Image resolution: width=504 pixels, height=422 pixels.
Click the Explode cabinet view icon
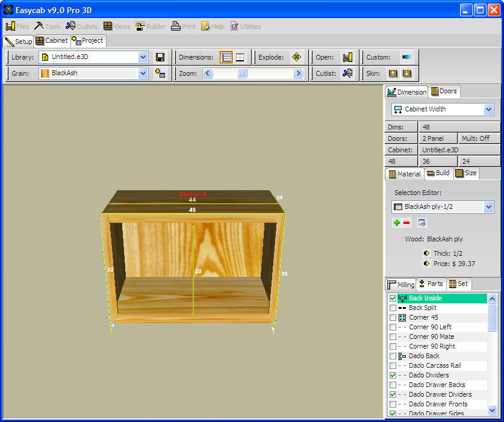coord(296,57)
